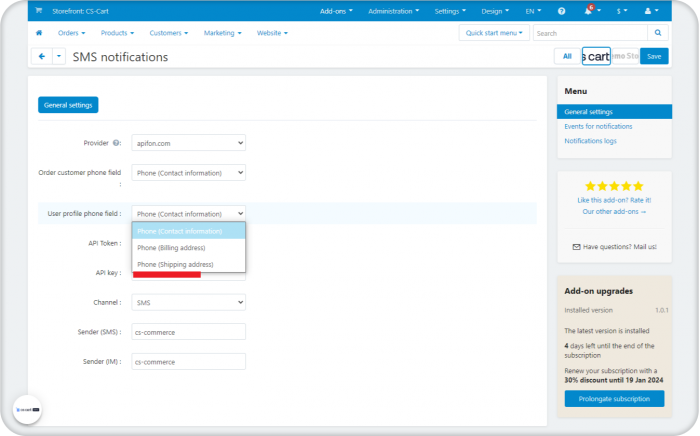Open Order customer phone field dropdown
This screenshot has height=436, width=700.
click(188, 173)
